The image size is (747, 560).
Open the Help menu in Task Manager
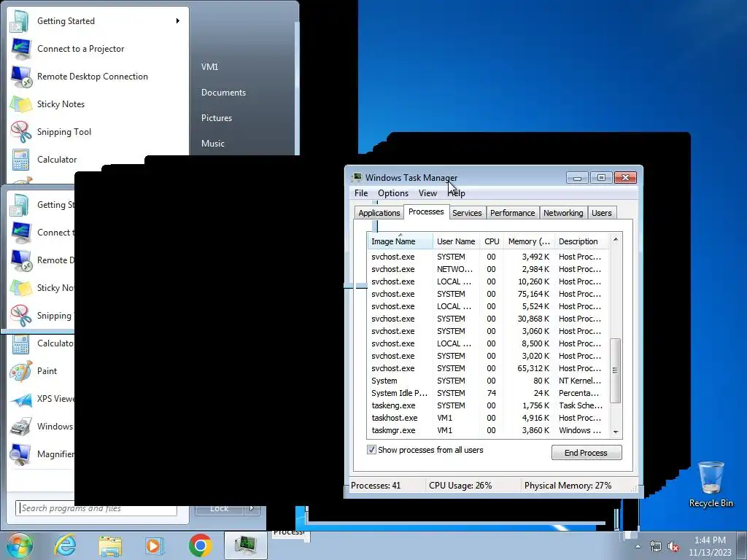coord(457,192)
